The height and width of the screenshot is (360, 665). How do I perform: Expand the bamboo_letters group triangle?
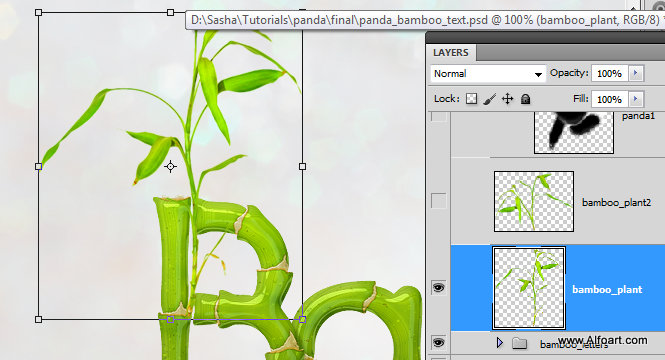click(x=500, y=343)
